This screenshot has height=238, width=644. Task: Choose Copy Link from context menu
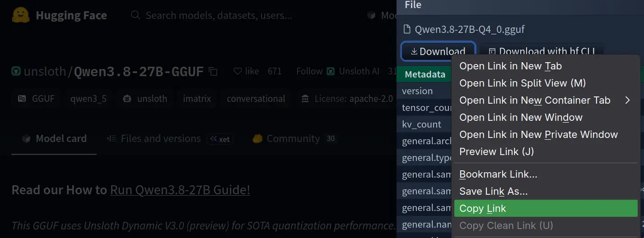(x=546, y=208)
